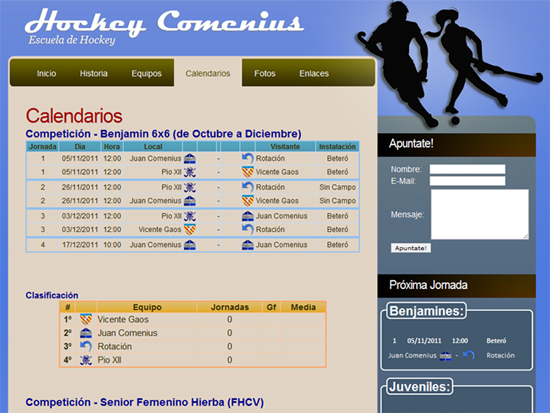Select the Calendarios tab
Viewport: 550px width, 413px height.
point(208,73)
